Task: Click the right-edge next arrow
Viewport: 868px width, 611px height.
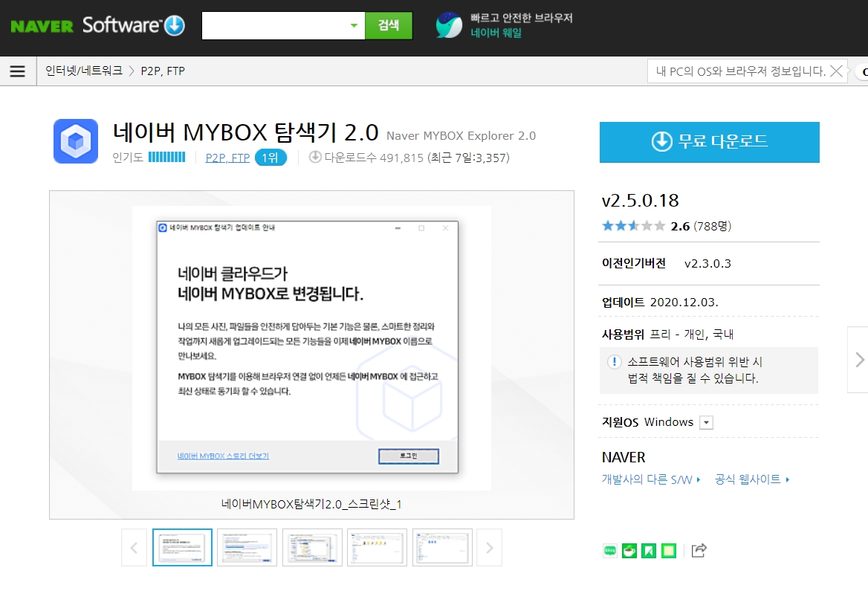Action: (858, 360)
